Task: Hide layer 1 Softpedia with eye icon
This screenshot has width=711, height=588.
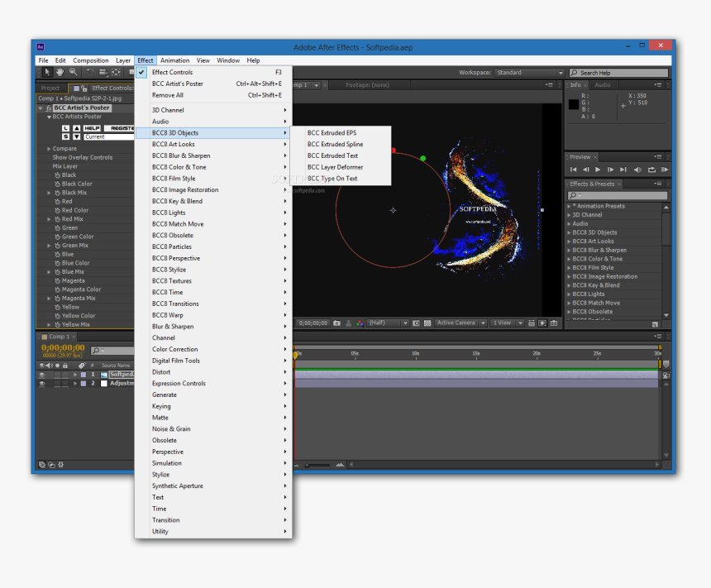Action: click(x=41, y=375)
